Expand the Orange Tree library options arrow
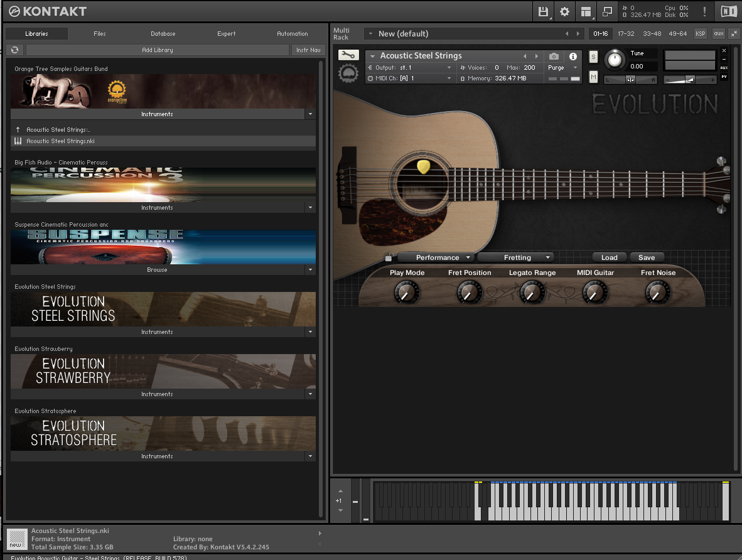Viewport: 742px width, 560px height. [x=311, y=114]
